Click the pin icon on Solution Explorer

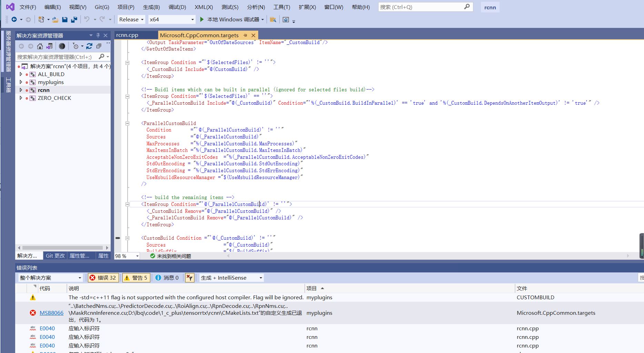(x=98, y=35)
